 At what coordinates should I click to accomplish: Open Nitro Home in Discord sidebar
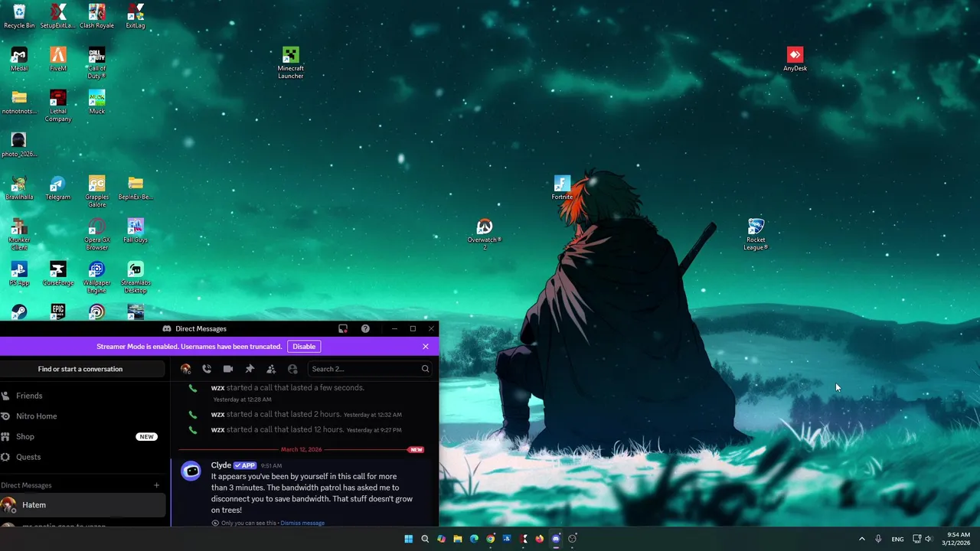pos(83,416)
